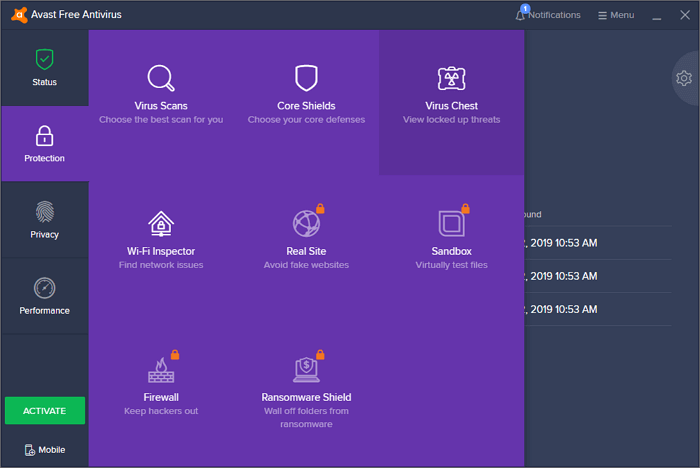Click 'Choose your core defenses' text
This screenshot has height=468, width=700.
pyautogui.click(x=306, y=120)
